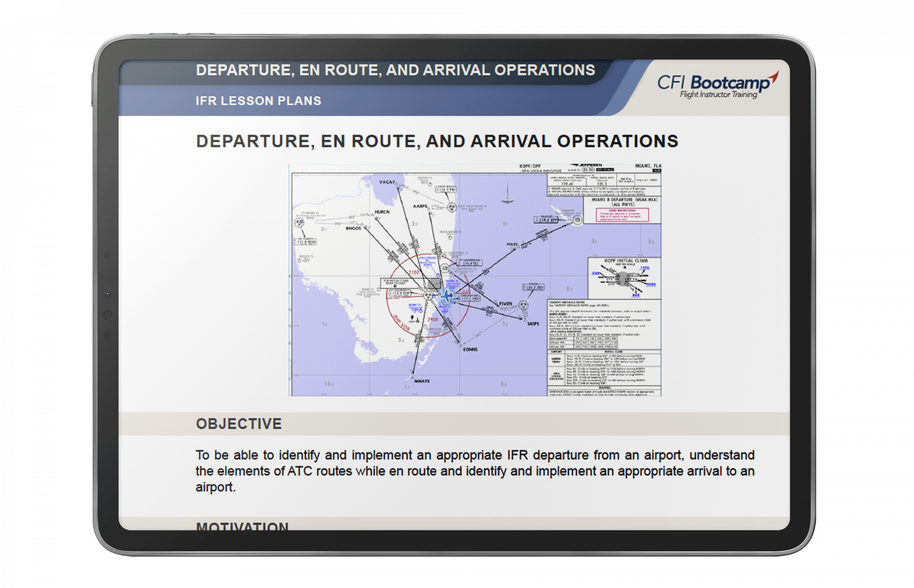This screenshot has height=588, width=914.
Task: Tap the MNATE waypoint on chart
Action: pos(412,377)
